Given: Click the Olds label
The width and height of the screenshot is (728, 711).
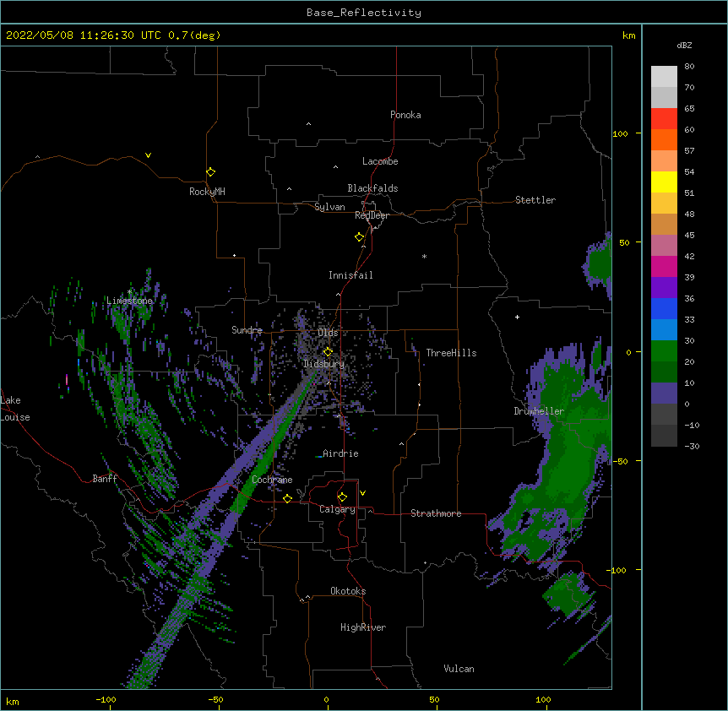Looking at the screenshot, I should [x=328, y=333].
